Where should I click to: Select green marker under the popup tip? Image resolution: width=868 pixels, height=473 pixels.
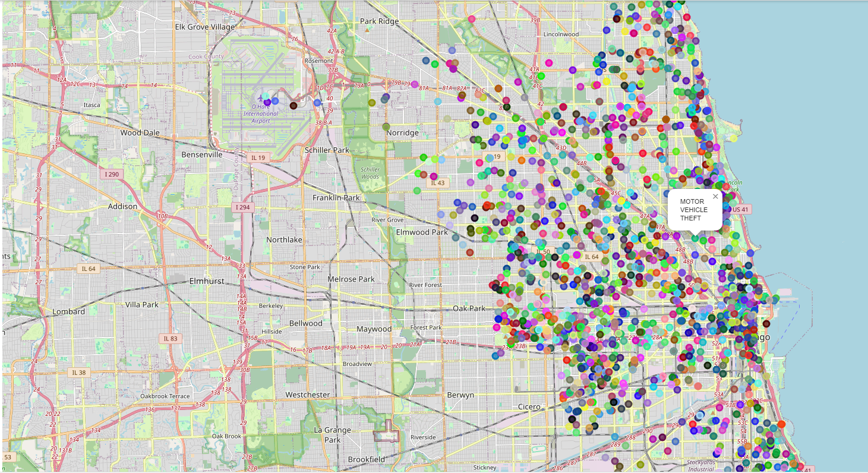695,238
